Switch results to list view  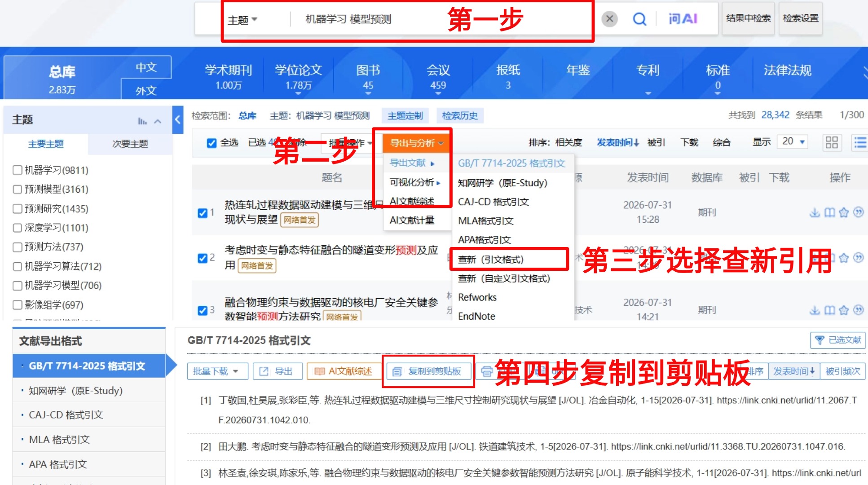click(x=860, y=143)
